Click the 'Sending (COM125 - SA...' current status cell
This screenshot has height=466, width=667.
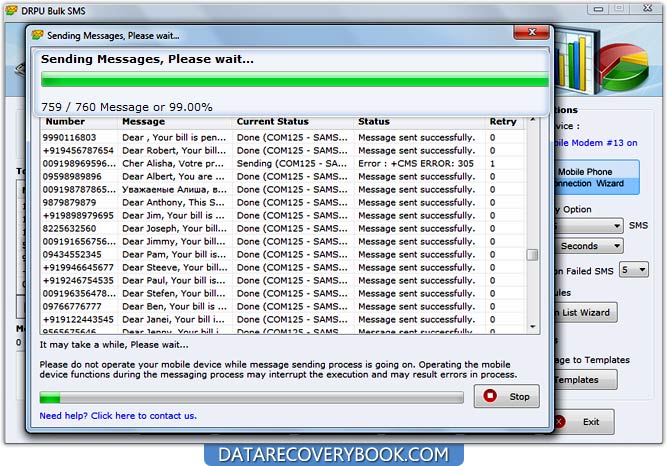[x=292, y=163]
